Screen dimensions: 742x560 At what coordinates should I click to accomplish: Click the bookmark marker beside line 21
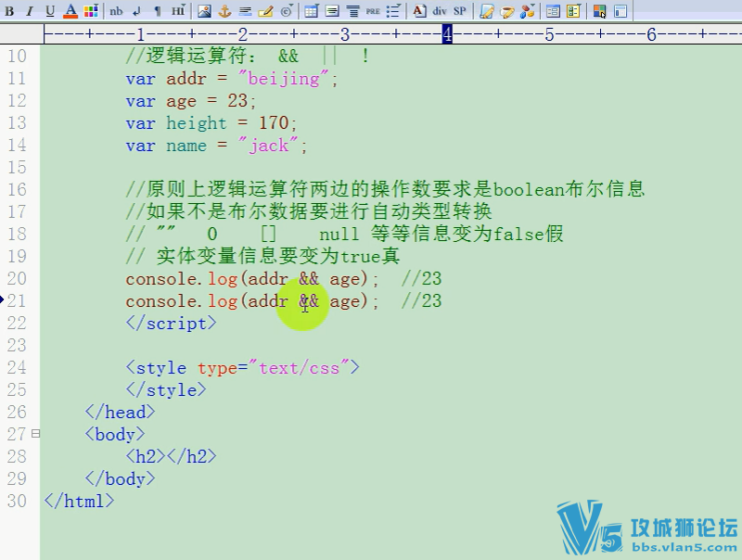[2, 299]
